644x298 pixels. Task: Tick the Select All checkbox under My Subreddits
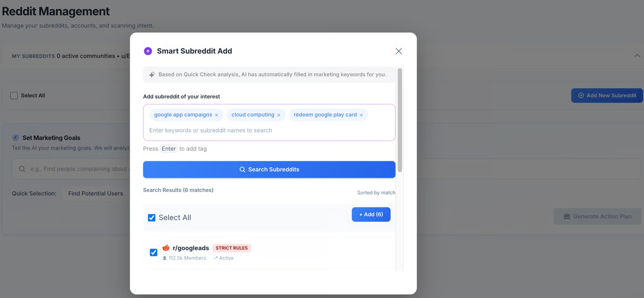pos(14,96)
